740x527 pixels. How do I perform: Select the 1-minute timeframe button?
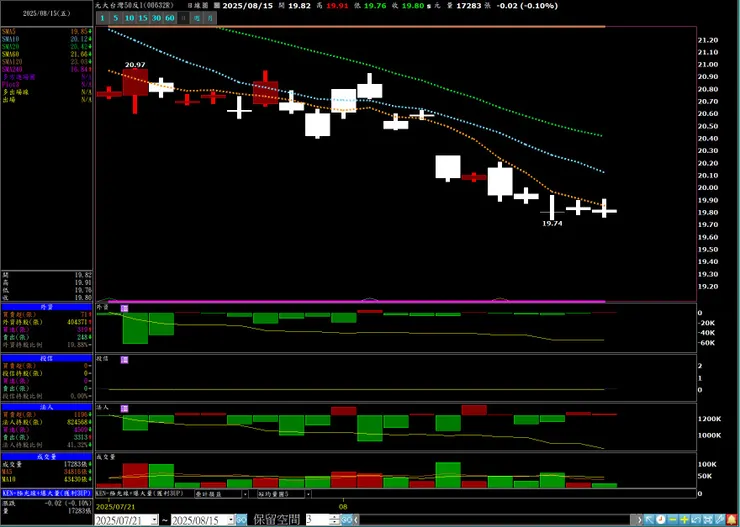tap(102, 18)
